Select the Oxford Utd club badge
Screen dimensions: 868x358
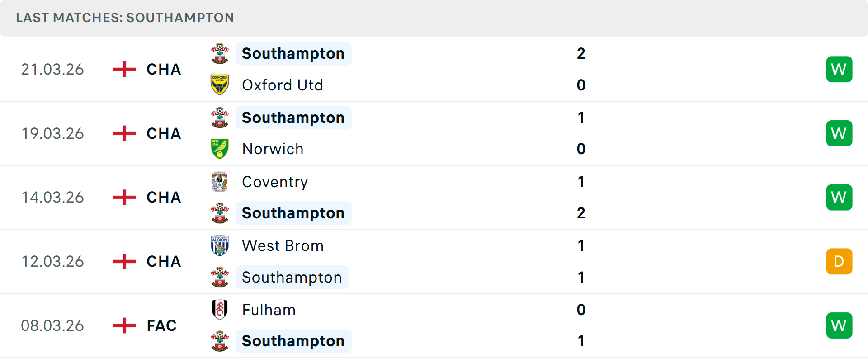coord(220,85)
